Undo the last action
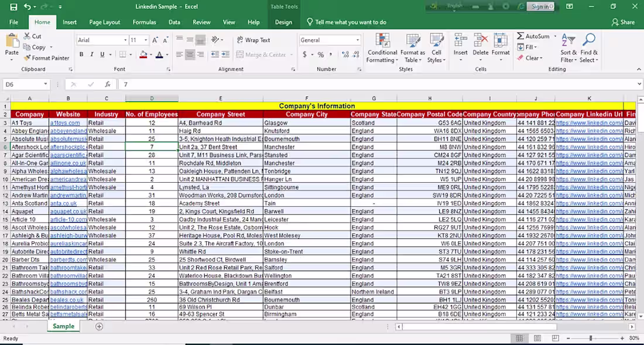The width and height of the screenshot is (644, 345). 28,6
